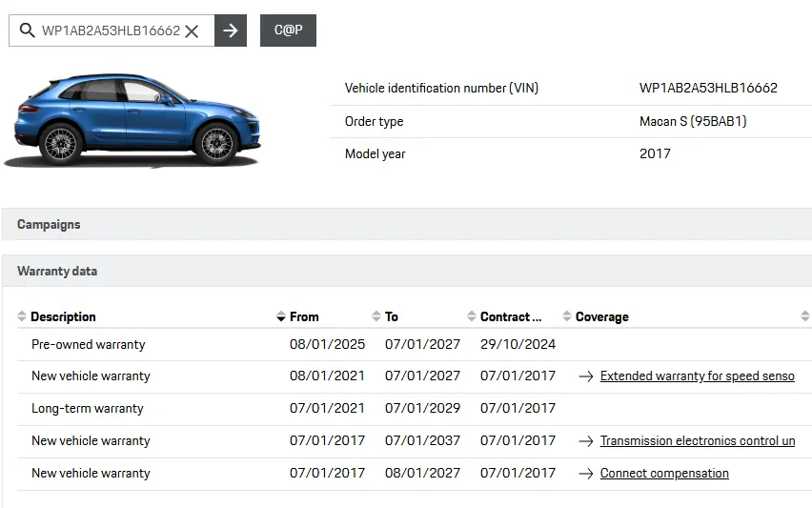Image resolution: width=812 pixels, height=508 pixels.
Task: Select the Pre-owned warranty row description
Action: [x=88, y=344]
